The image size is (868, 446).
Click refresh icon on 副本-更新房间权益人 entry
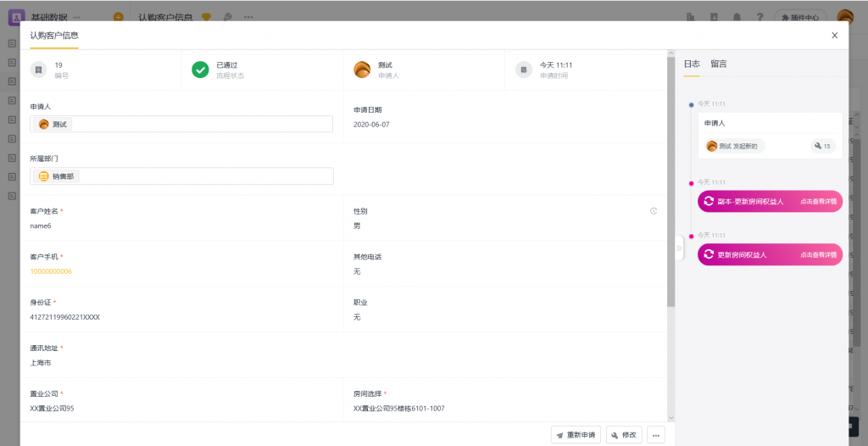pos(709,202)
